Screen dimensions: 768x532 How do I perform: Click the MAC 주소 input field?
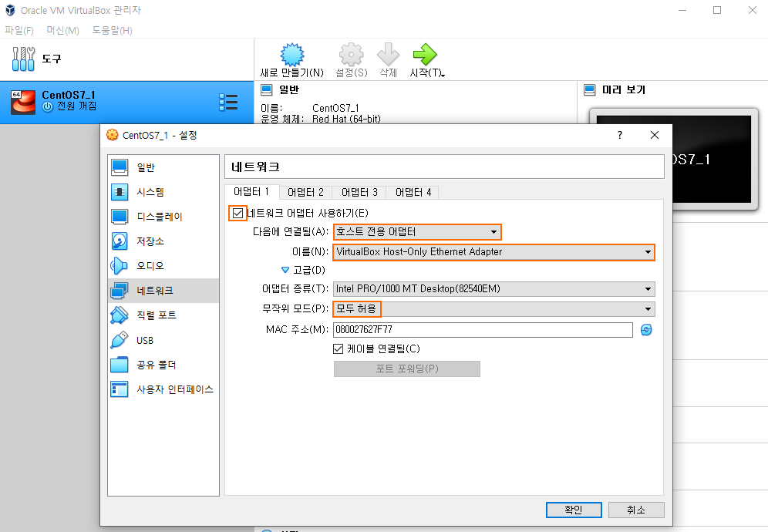pos(483,330)
